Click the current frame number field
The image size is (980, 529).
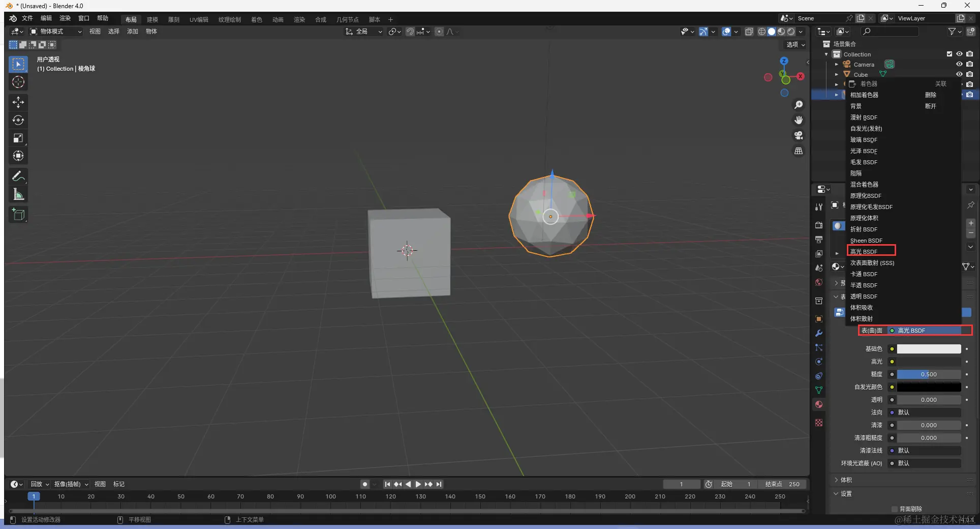click(681, 484)
